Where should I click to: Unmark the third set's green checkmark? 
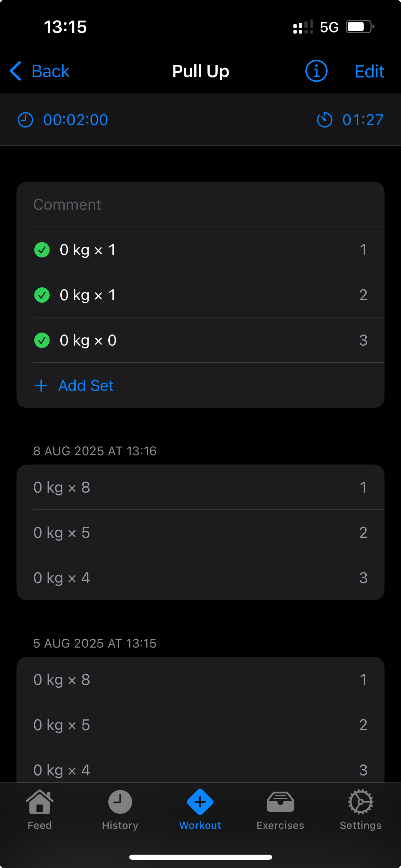[42, 340]
